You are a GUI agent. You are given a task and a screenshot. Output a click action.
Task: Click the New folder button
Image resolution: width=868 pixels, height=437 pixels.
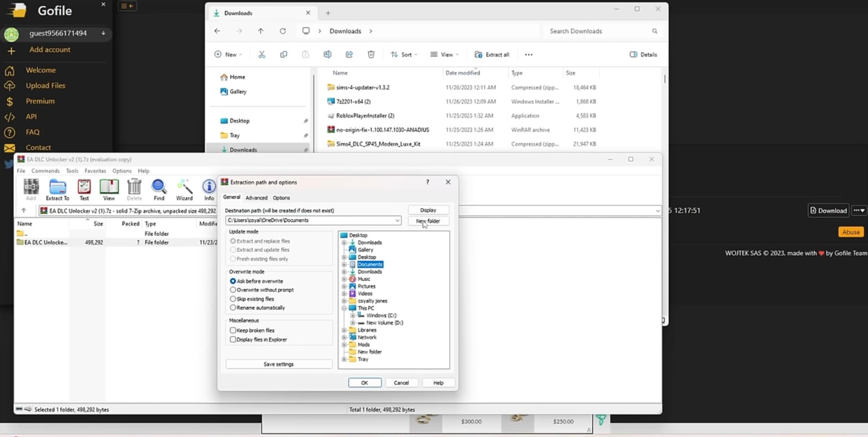428,221
